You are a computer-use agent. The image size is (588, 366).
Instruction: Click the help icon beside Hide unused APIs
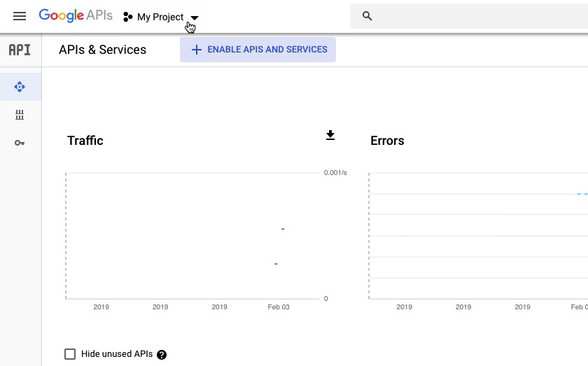162,355
